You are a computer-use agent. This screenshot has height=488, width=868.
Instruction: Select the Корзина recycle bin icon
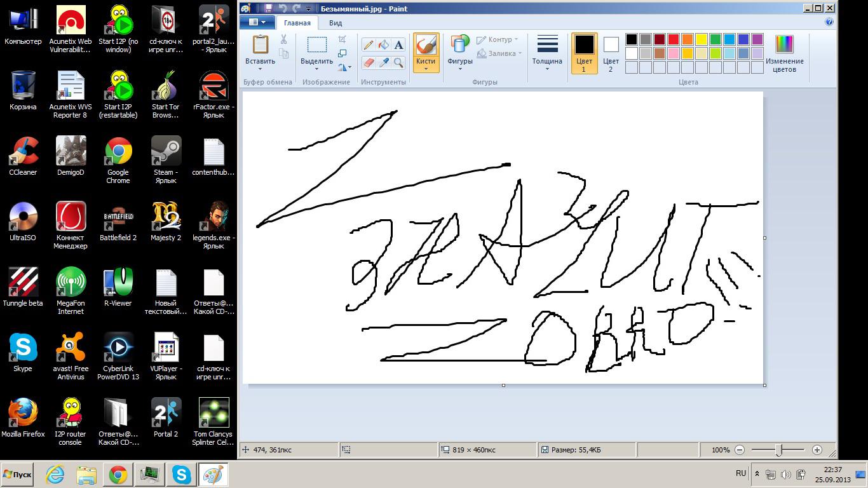(x=23, y=91)
